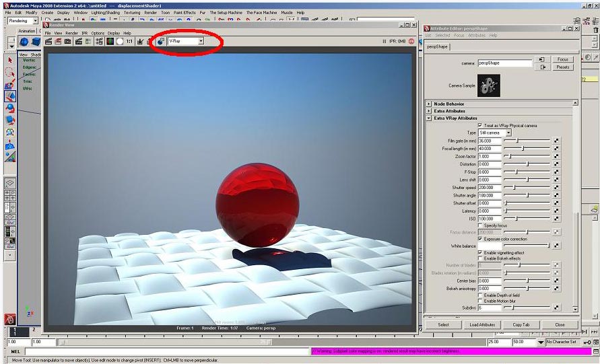Switch to the Animation shelf tab
The width and height of the screenshot is (600, 364).
(x=27, y=31)
